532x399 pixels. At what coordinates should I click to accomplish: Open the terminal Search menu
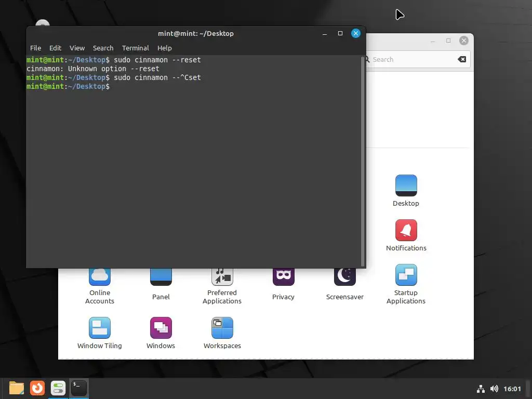pyautogui.click(x=103, y=48)
